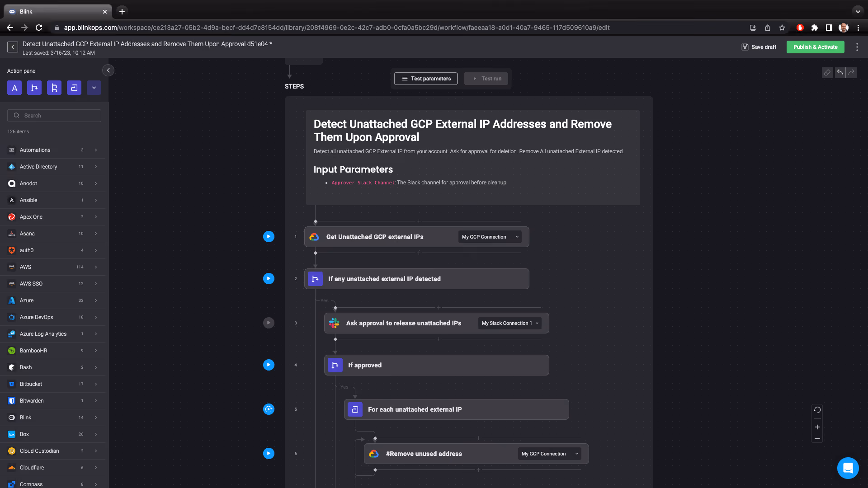This screenshot has width=868, height=488.
Task: Click the address bar URL
Action: pyautogui.click(x=336, y=28)
